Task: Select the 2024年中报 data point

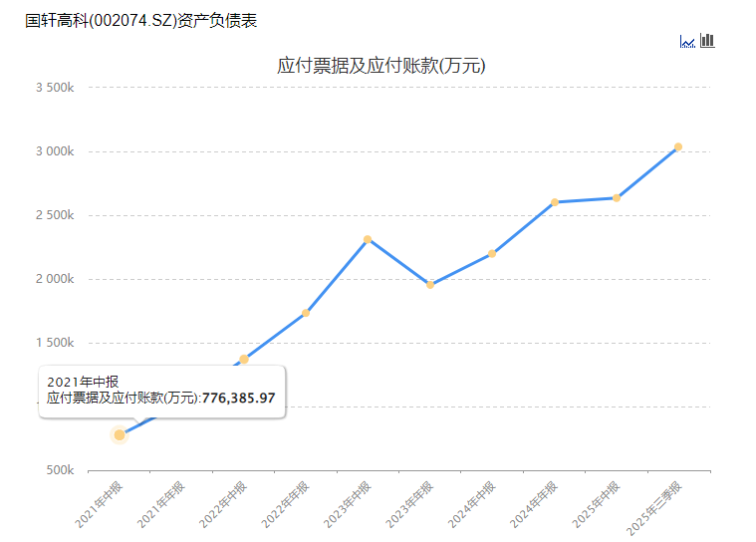Action: 492,253
